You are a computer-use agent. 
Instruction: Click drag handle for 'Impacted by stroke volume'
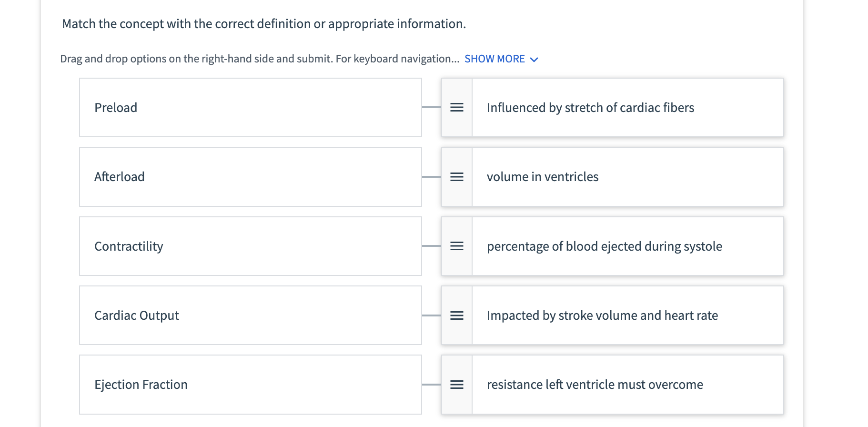tap(457, 315)
